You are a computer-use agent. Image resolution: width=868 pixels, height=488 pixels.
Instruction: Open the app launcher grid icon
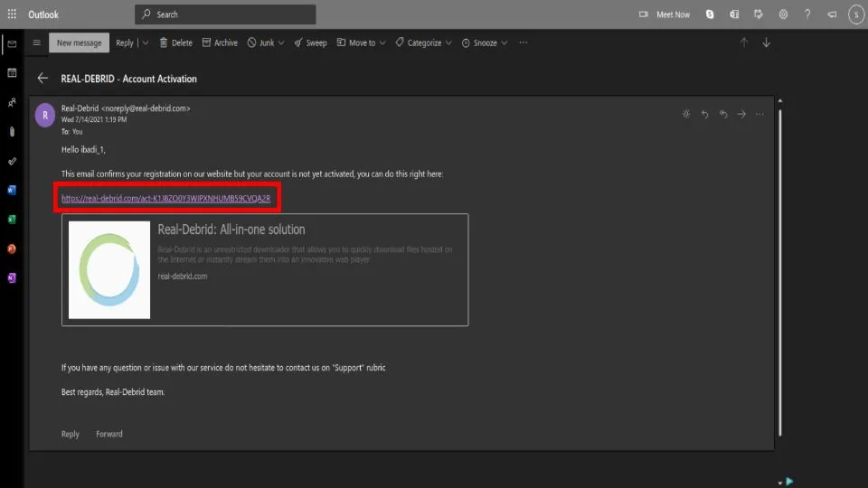pos(12,14)
